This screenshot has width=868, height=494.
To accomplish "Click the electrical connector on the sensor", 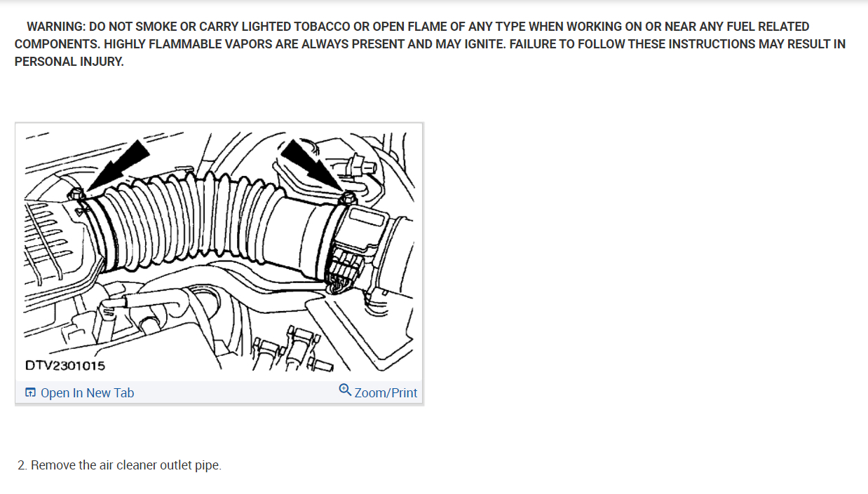I will click(x=347, y=266).
